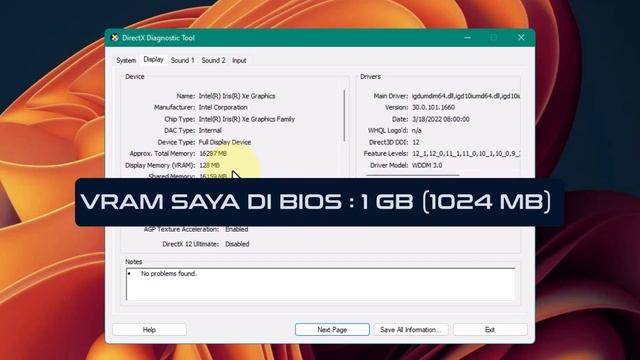The height and width of the screenshot is (360, 640).
Task: Click the 'Device' group label
Action: click(x=135, y=77)
